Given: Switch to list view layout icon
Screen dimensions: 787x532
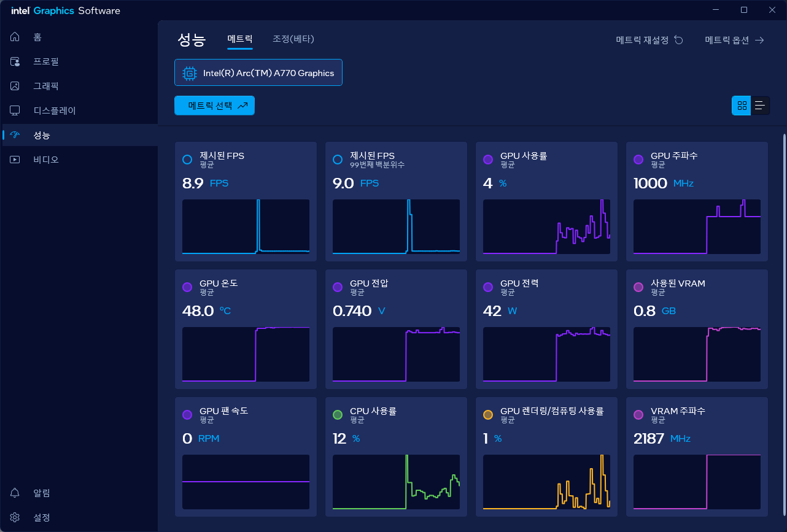Looking at the screenshot, I should [760, 106].
